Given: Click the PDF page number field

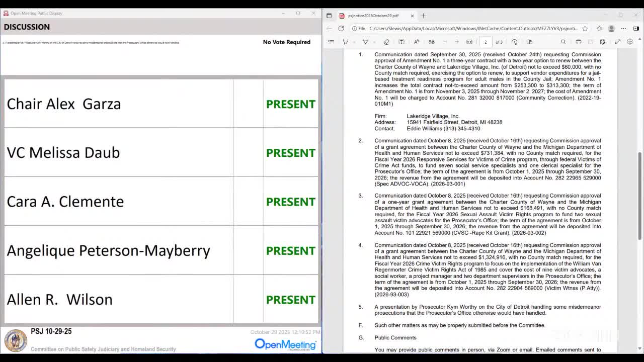Looking at the screenshot, I should [x=486, y=42].
